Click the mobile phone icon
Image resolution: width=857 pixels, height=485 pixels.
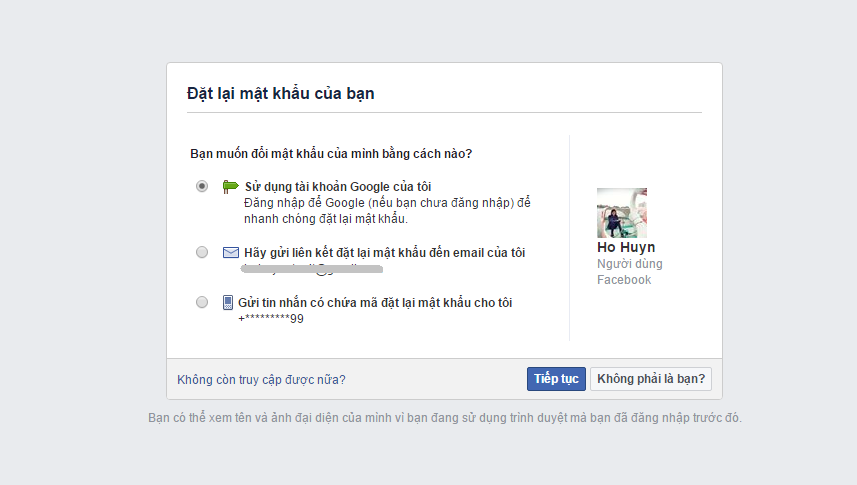coord(228,302)
